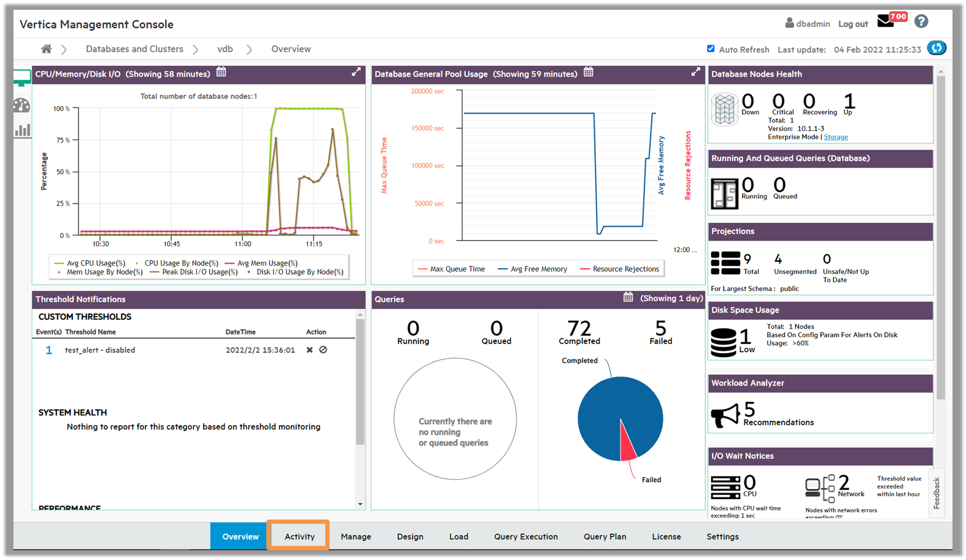Select the gauge icon in left sidebar
Screen dimensions: 966x560
(x=21, y=105)
